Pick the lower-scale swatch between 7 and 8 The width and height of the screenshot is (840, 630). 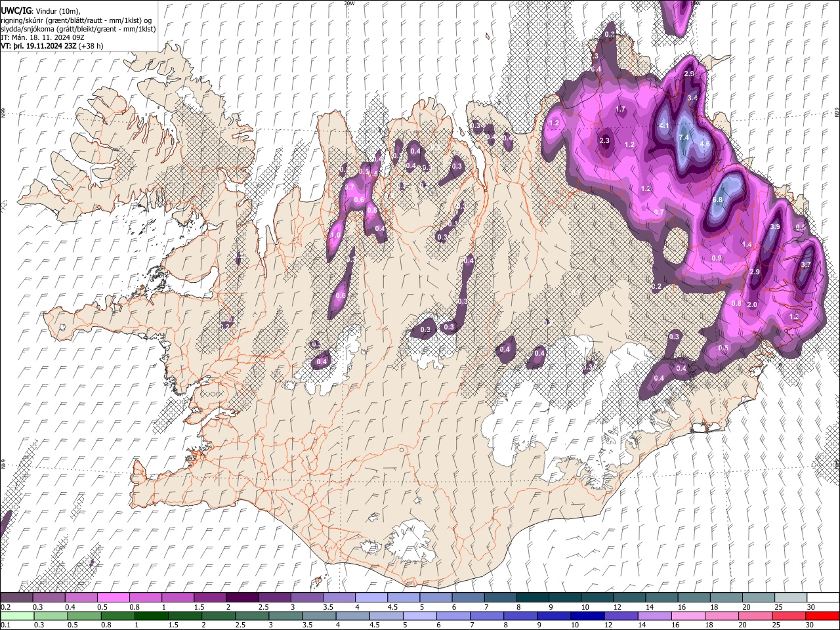(487, 616)
